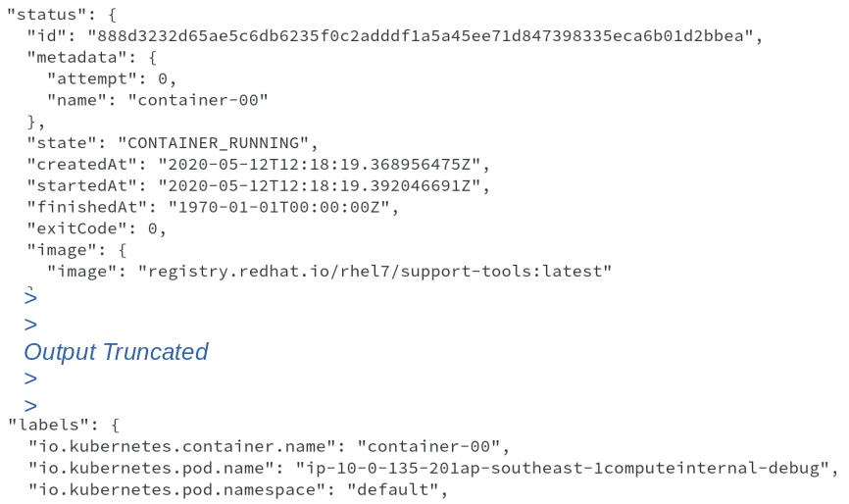
Task: Click the "Output Truncated" text
Action: coord(116,352)
